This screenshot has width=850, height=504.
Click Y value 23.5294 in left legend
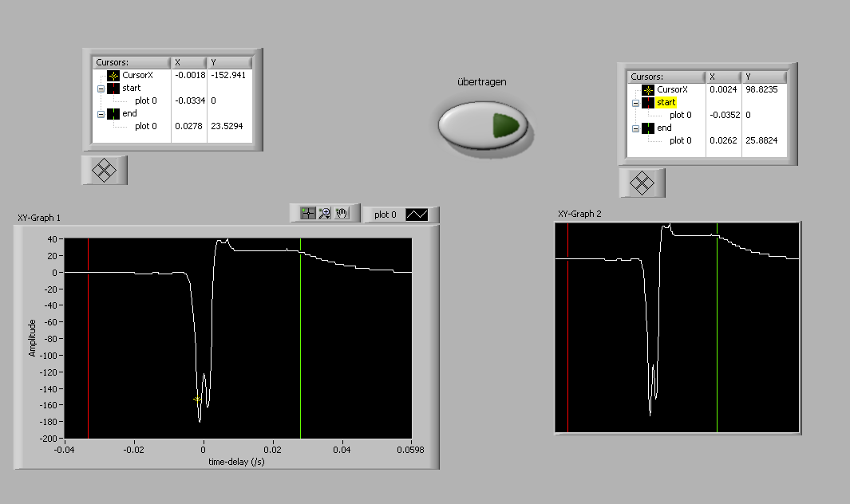227,126
